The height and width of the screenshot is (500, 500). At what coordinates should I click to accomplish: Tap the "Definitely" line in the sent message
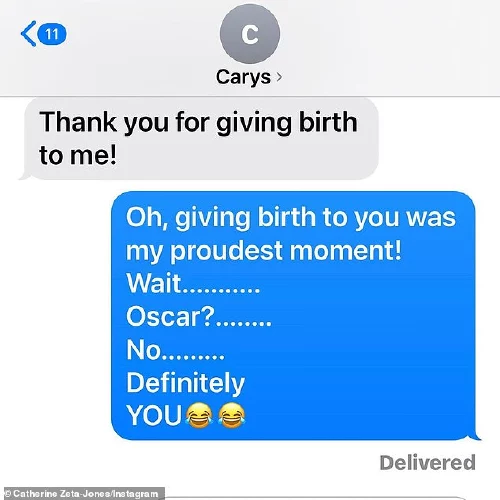(x=186, y=384)
